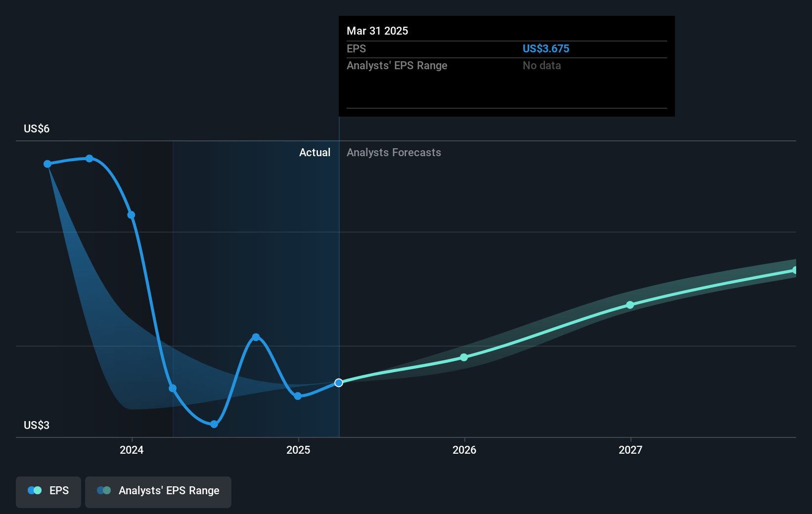This screenshot has width=812, height=514.
Task: Click the Analysts' EPS Range legend dot icon
Action: pos(104,490)
